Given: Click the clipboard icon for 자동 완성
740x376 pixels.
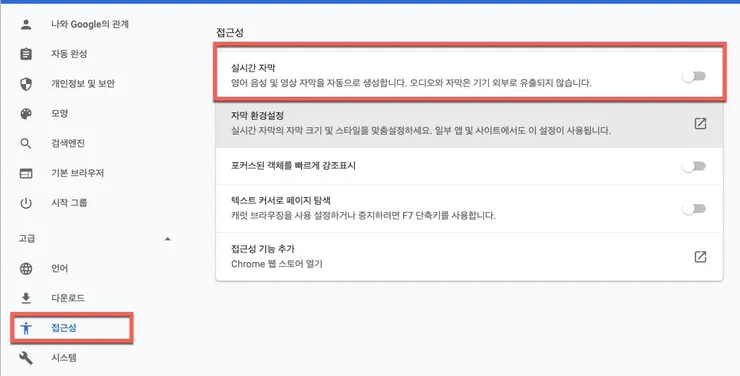Looking at the screenshot, I should pos(26,54).
